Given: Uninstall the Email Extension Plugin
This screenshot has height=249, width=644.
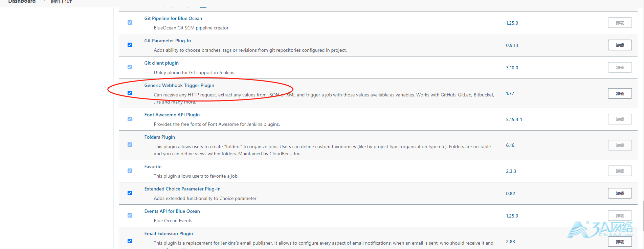Looking at the screenshot, I should (620, 242).
